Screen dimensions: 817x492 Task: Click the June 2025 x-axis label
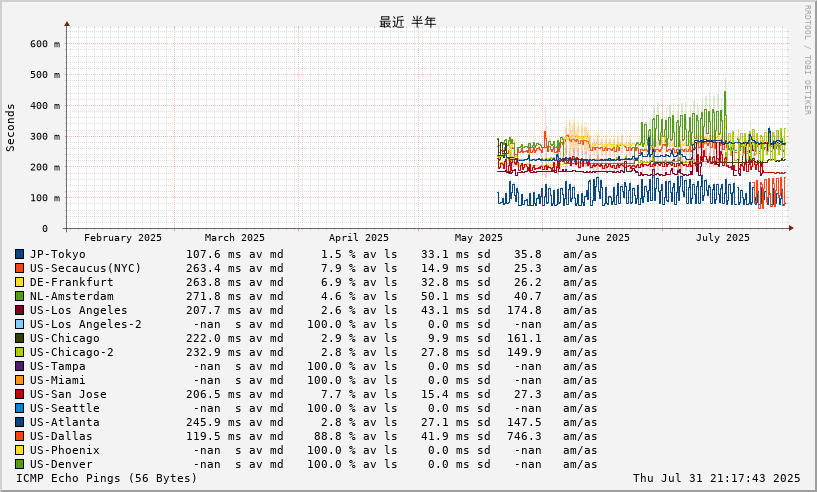coord(602,238)
